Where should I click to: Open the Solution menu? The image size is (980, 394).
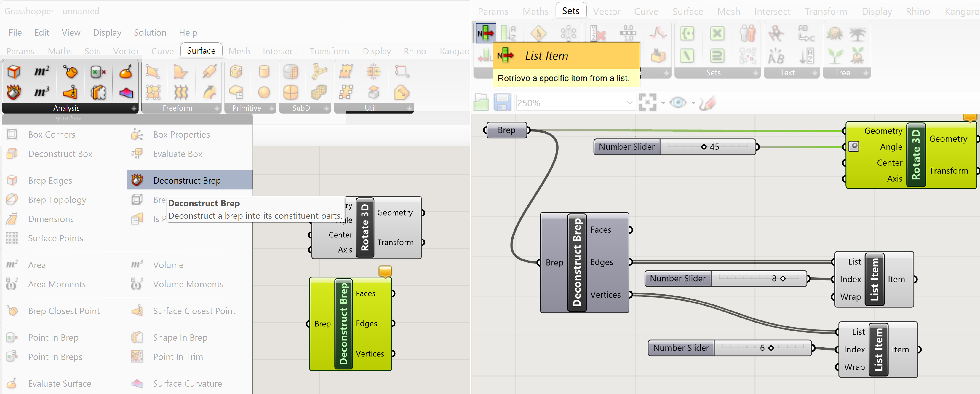click(150, 32)
